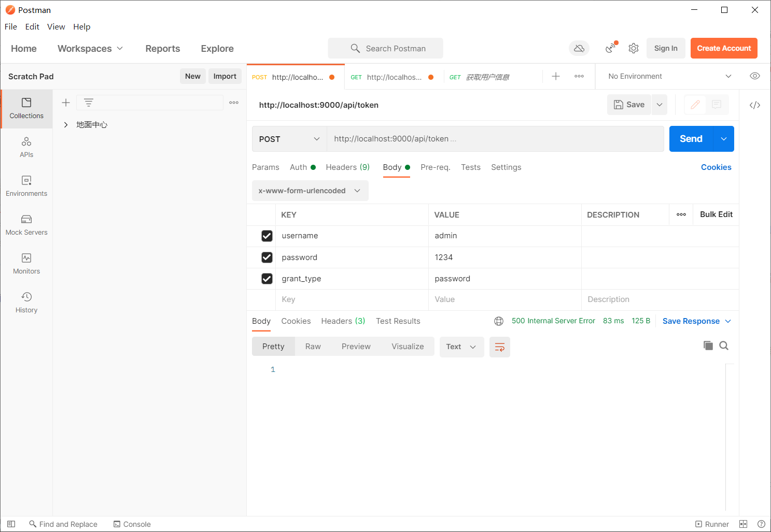The width and height of the screenshot is (771, 532).
Task: Open the Runner in status bar
Action: (x=712, y=524)
